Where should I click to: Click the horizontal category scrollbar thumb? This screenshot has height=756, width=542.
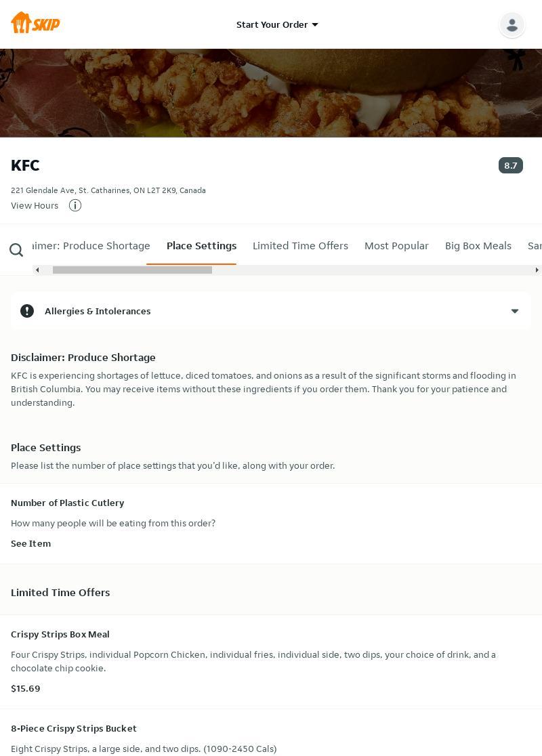[132, 270]
